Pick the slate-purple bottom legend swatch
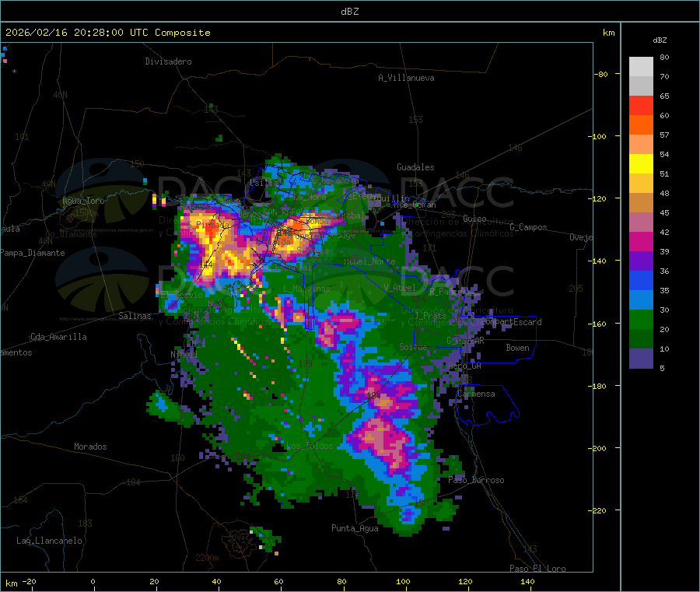This screenshot has width=700, height=592. tap(641, 359)
